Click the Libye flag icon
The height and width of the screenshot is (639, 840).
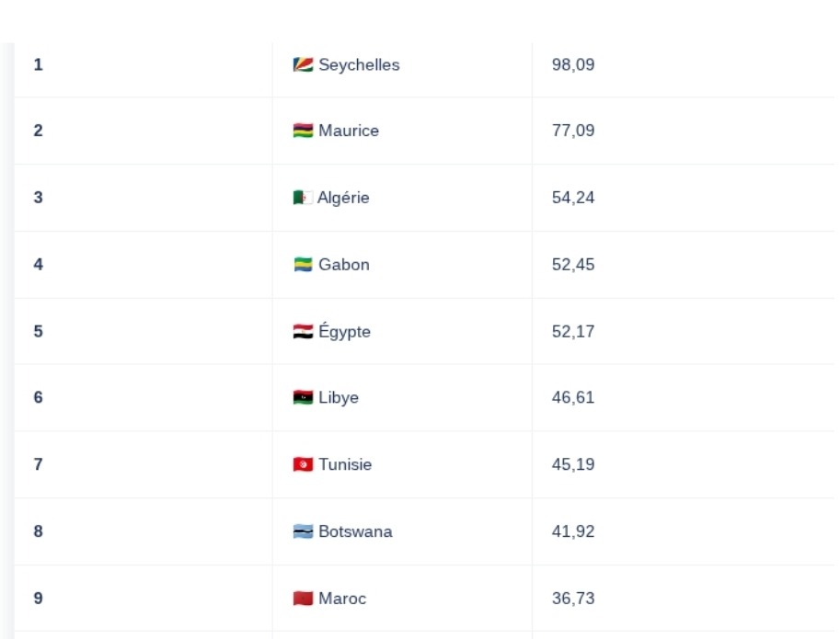click(x=303, y=398)
